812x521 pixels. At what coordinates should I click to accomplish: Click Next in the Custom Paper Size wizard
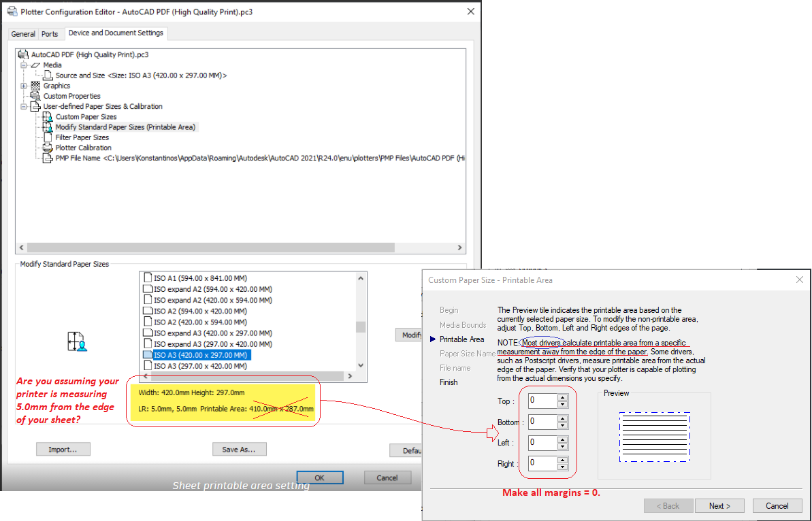(x=719, y=505)
